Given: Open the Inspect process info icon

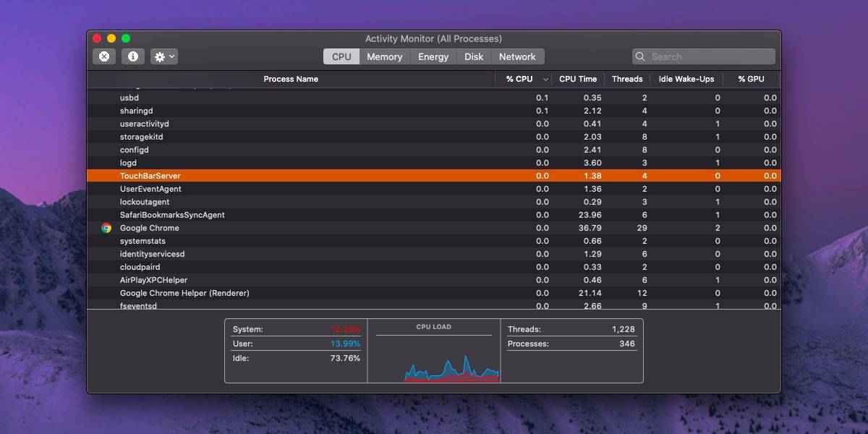Looking at the screenshot, I should [x=132, y=56].
